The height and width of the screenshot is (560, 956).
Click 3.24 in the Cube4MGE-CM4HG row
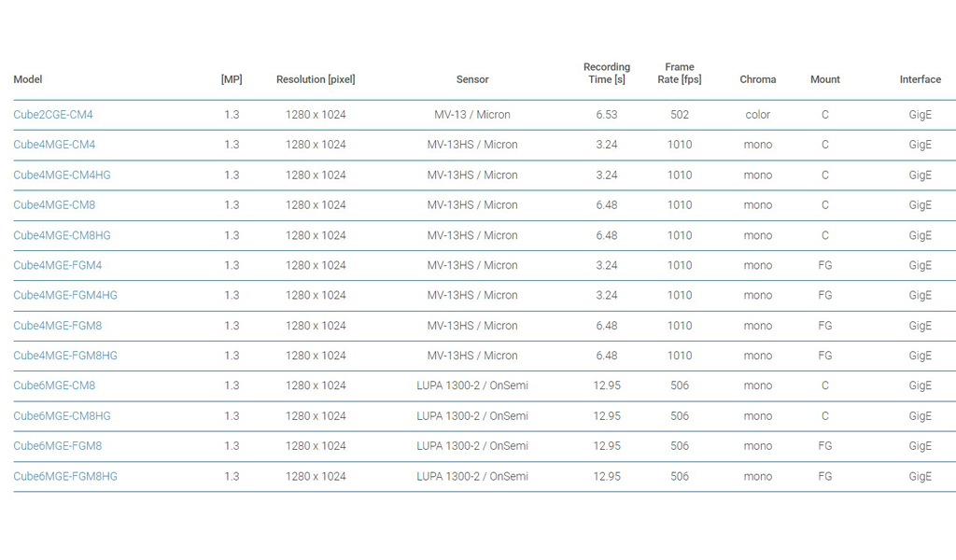coord(607,175)
